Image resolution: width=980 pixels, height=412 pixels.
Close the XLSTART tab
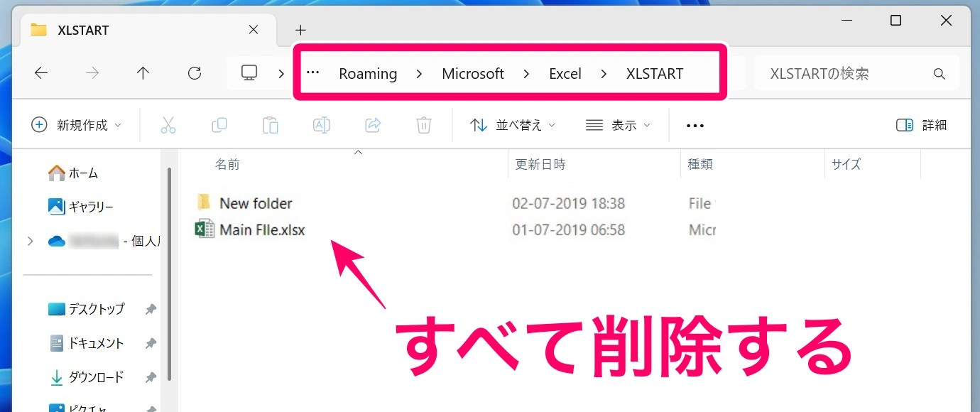(x=254, y=30)
